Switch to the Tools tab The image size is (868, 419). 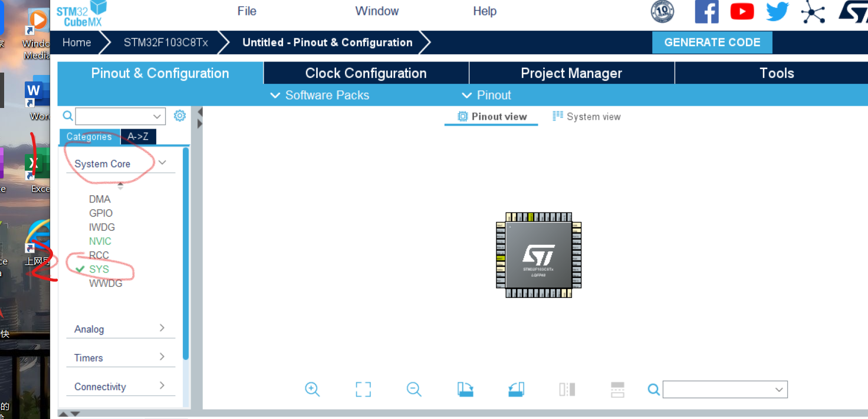pos(777,73)
